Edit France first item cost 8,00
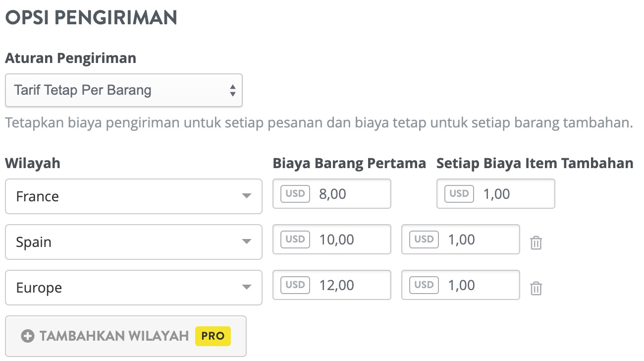Screen dimensions: 644x361 click(x=332, y=193)
